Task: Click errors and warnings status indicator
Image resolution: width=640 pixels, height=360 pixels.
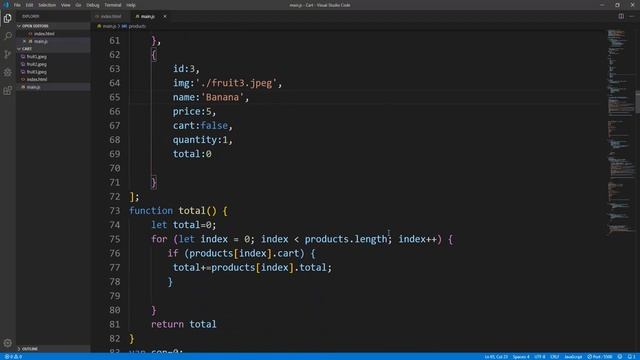Action: click(13, 357)
